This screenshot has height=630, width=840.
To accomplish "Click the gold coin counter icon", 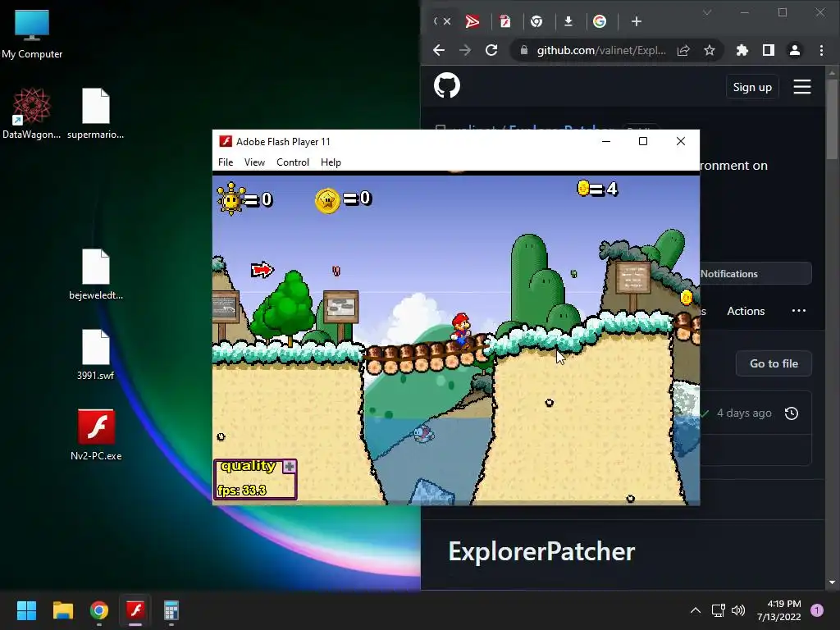I will click(583, 188).
